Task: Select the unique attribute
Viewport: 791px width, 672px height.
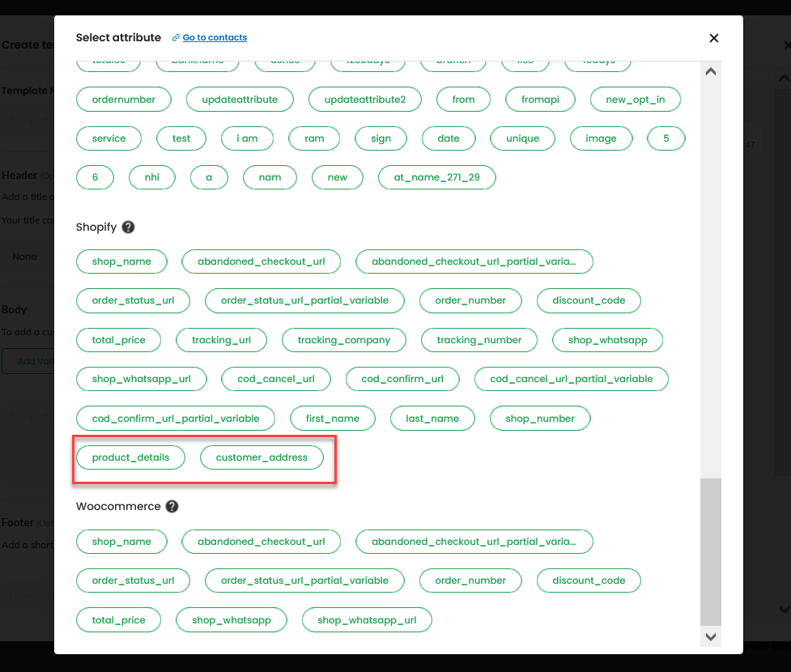Action: coord(522,138)
